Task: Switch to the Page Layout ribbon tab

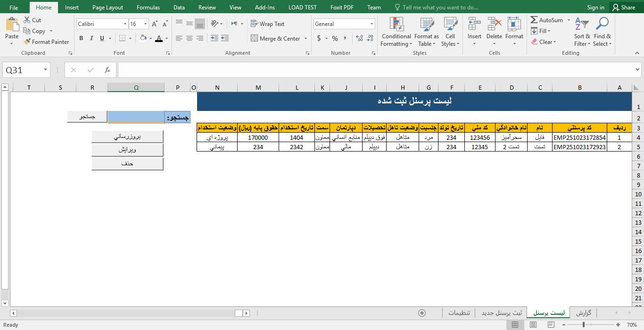Action: coord(107,8)
